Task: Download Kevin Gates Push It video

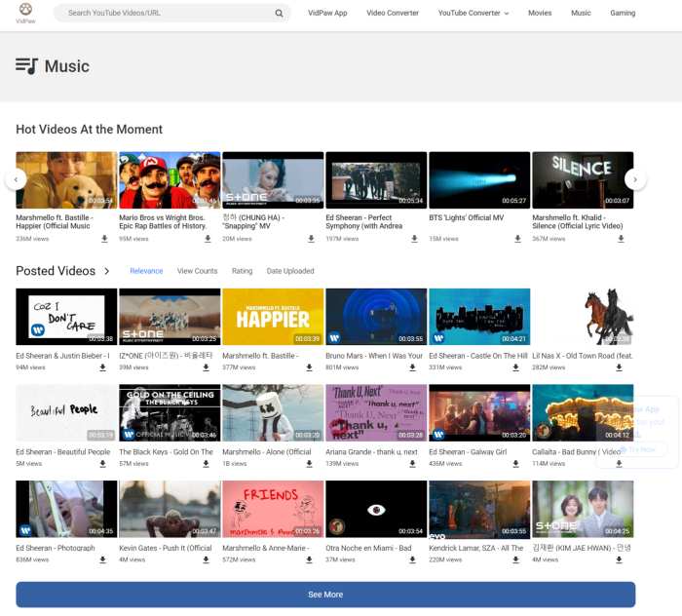Action: pyautogui.click(x=206, y=559)
